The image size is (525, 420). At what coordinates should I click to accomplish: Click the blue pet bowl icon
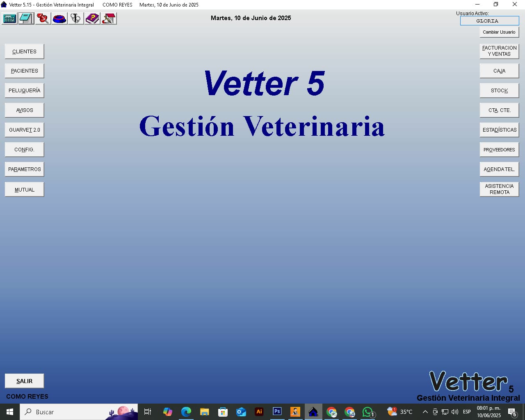pyautogui.click(x=59, y=18)
